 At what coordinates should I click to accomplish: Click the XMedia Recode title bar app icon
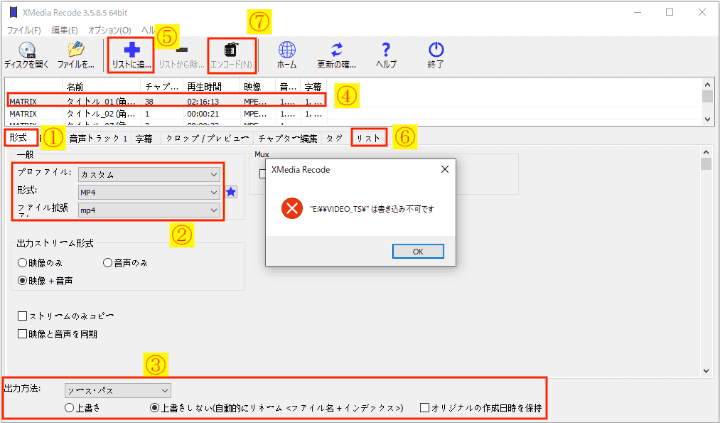coord(13,12)
